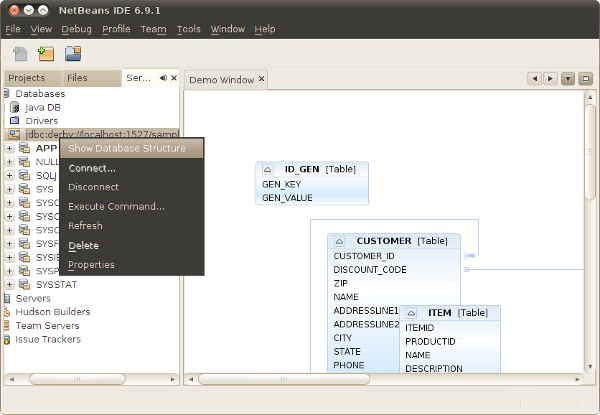Expand the SYSSTAT schema node
Viewport: 600px width, 415px height.
[x=9, y=284]
